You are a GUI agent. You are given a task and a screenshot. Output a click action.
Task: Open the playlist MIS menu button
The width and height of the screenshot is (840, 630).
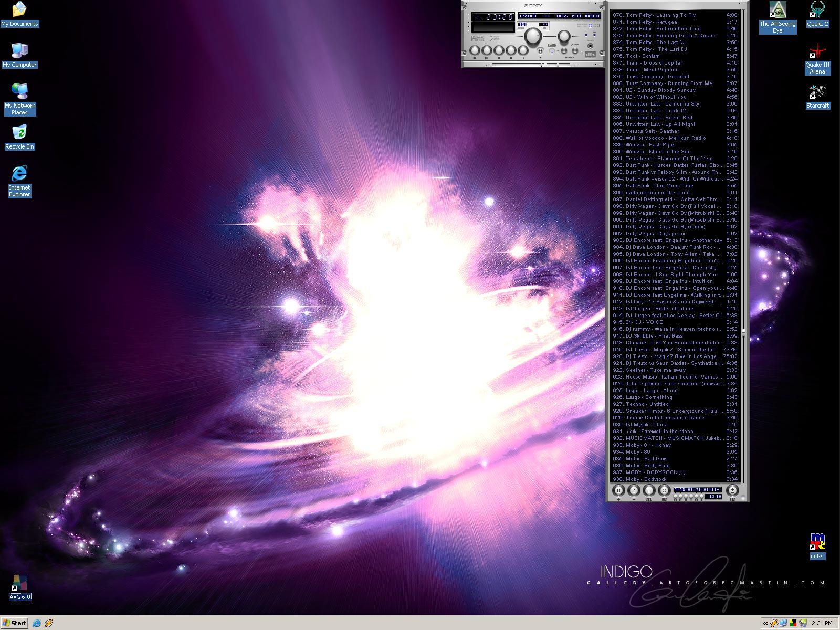click(664, 490)
